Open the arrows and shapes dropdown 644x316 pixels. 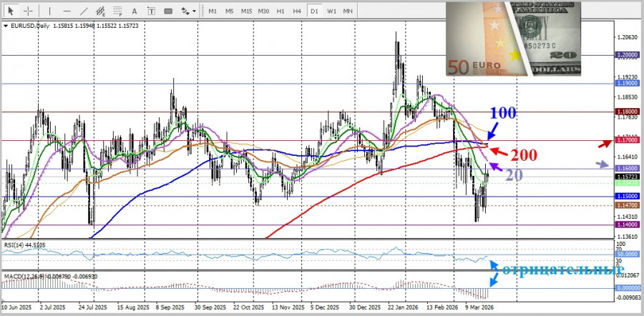point(188,11)
